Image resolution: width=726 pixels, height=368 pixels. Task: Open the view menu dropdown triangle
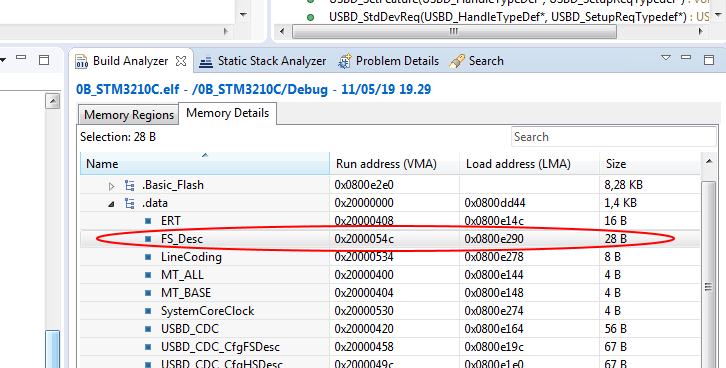click(x=666, y=58)
